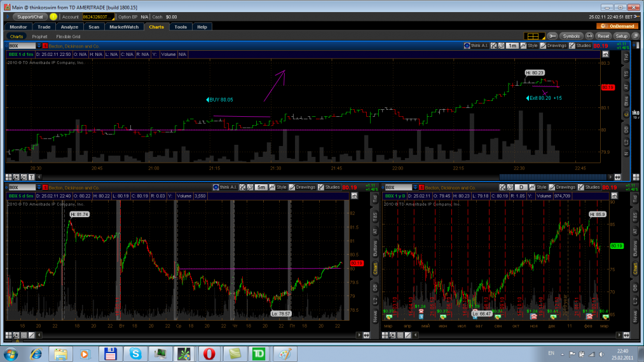
Task: Toggle the chart mode icon in 5m chart
Action: (354, 196)
